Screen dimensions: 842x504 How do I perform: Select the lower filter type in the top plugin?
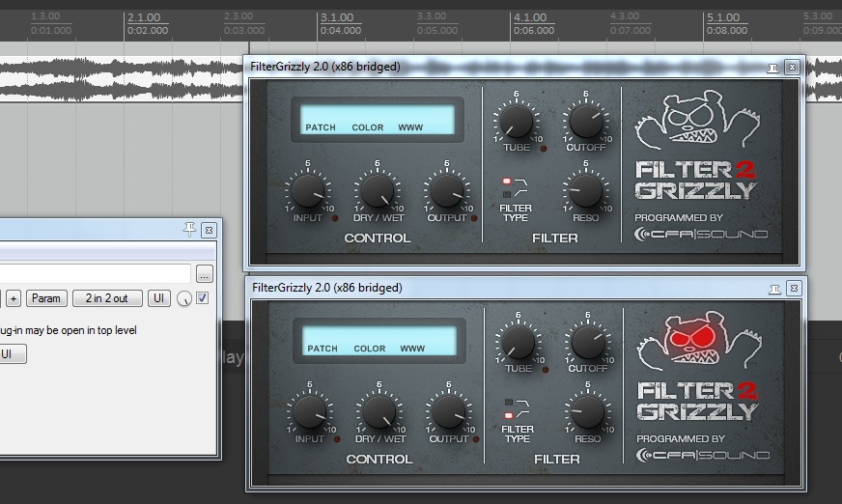pos(507,194)
